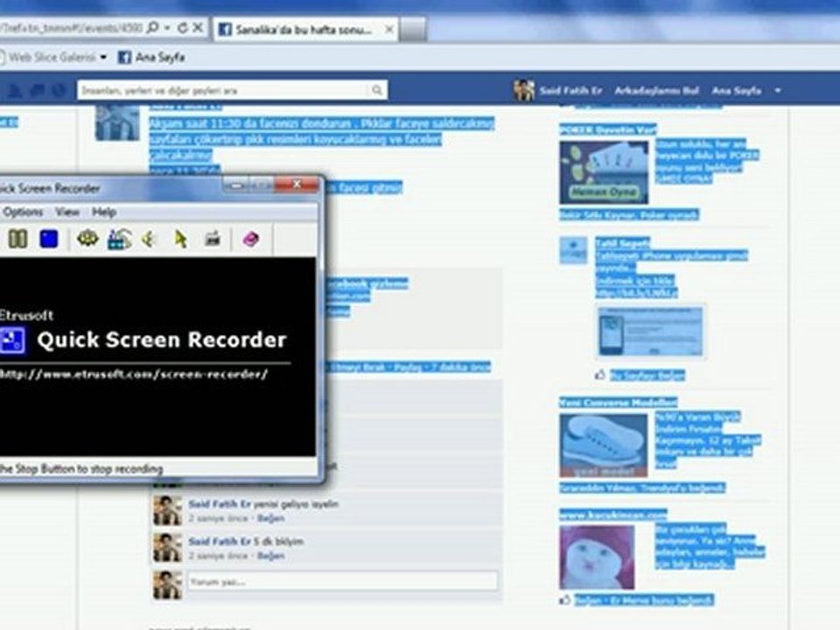
Task: Click the Converse shoe ad image
Action: tap(603, 445)
